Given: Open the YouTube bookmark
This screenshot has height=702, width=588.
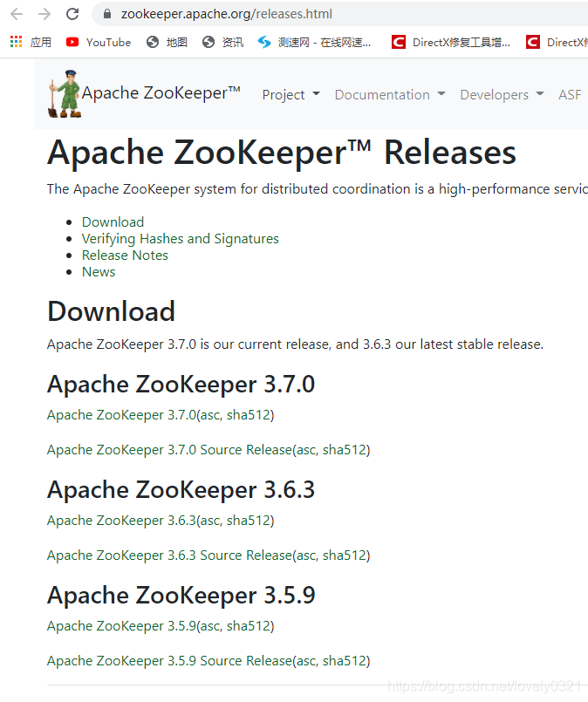Looking at the screenshot, I should coord(99,42).
